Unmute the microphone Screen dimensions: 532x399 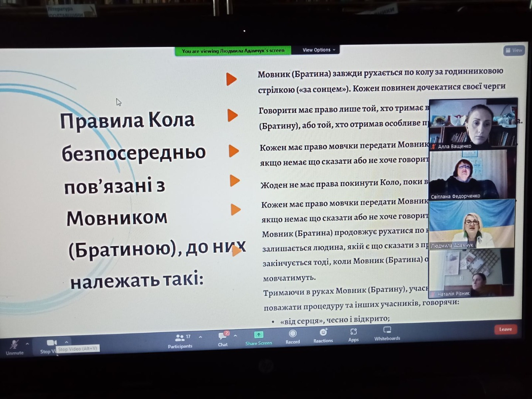click(x=14, y=347)
